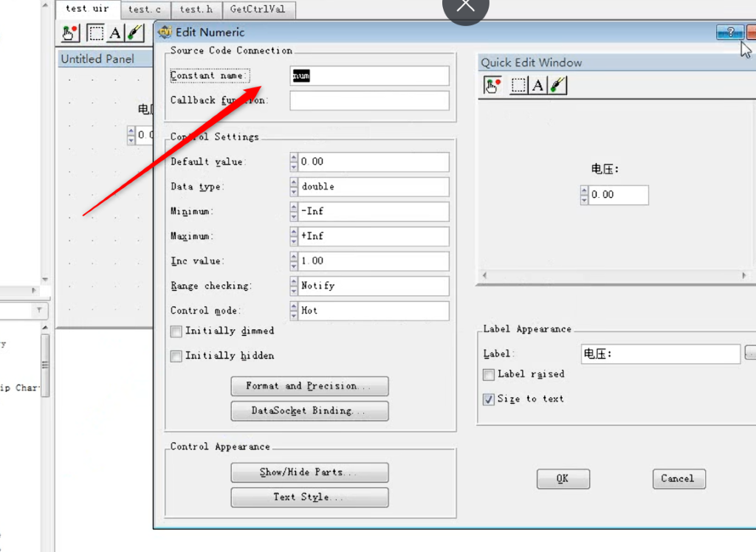Choose the coloring paintbrush tool

[x=135, y=33]
